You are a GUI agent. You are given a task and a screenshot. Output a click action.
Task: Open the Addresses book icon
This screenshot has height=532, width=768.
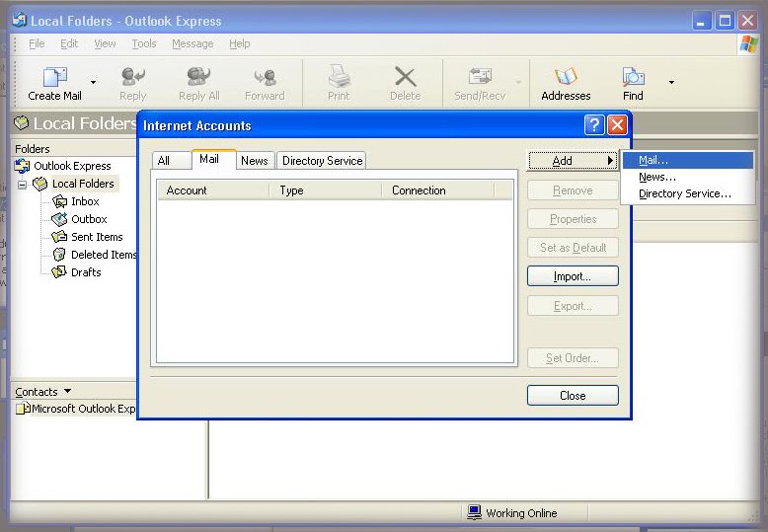[566, 77]
